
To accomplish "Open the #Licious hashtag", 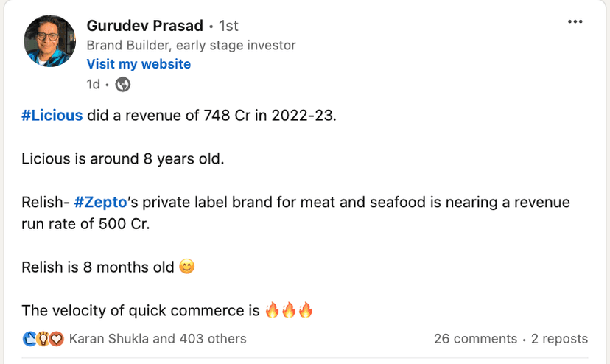I will pos(52,116).
